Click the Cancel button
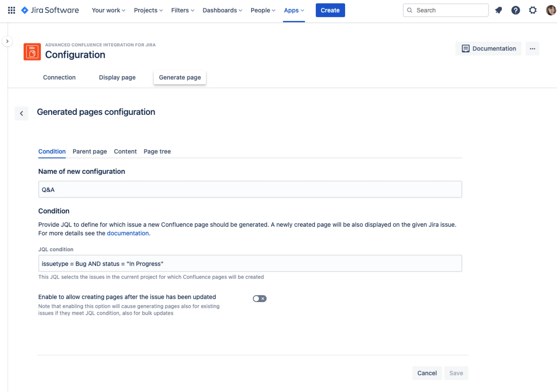Screen dimensions: 557x392 point(427,373)
